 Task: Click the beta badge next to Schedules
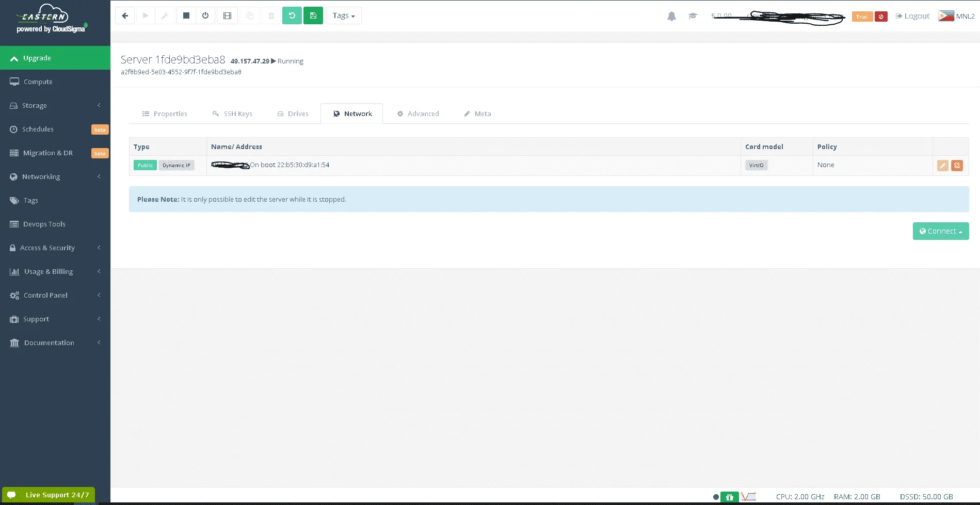100,129
